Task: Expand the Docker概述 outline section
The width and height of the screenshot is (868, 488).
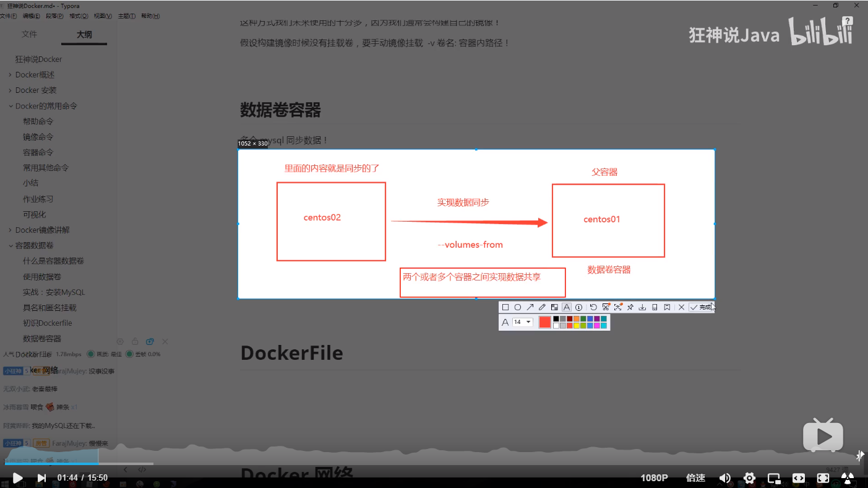Action: pyautogui.click(x=11, y=75)
